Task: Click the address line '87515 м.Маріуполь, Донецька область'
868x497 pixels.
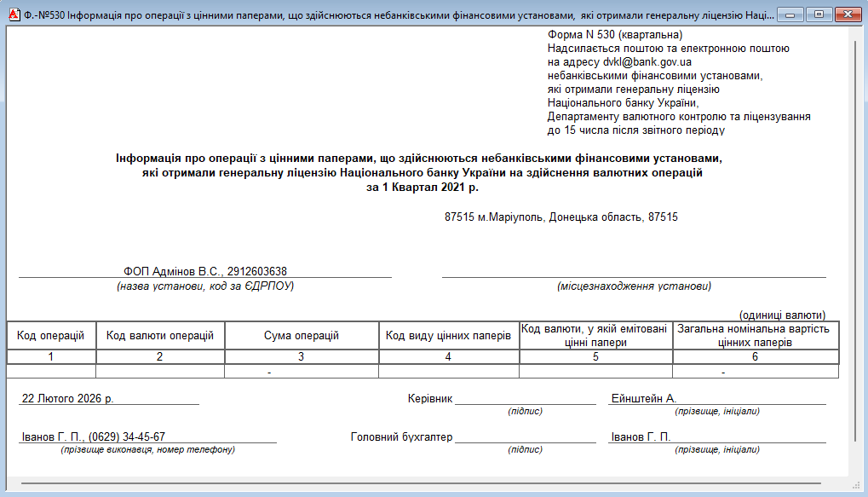Action: pyautogui.click(x=560, y=217)
